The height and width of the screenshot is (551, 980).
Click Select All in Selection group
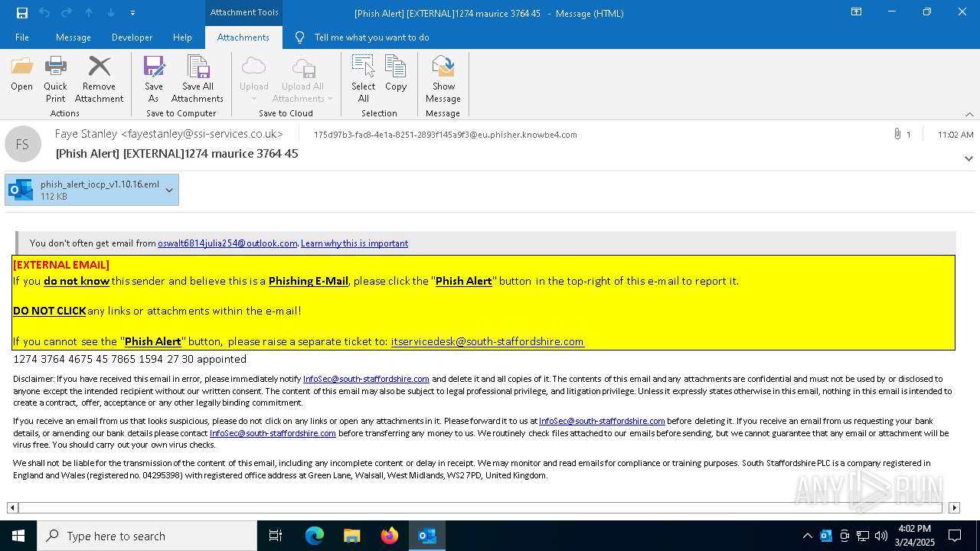tap(364, 80)
